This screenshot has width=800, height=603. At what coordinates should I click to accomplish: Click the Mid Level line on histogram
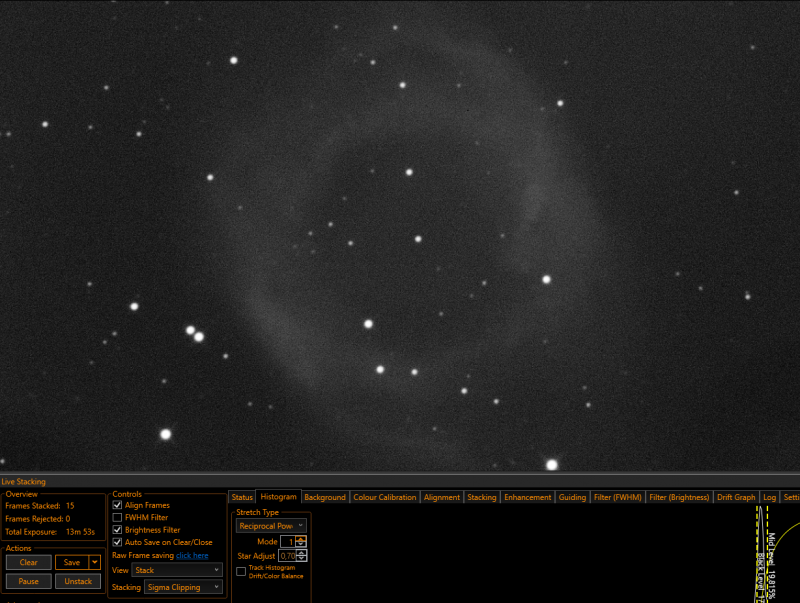[x=767, y=554]
